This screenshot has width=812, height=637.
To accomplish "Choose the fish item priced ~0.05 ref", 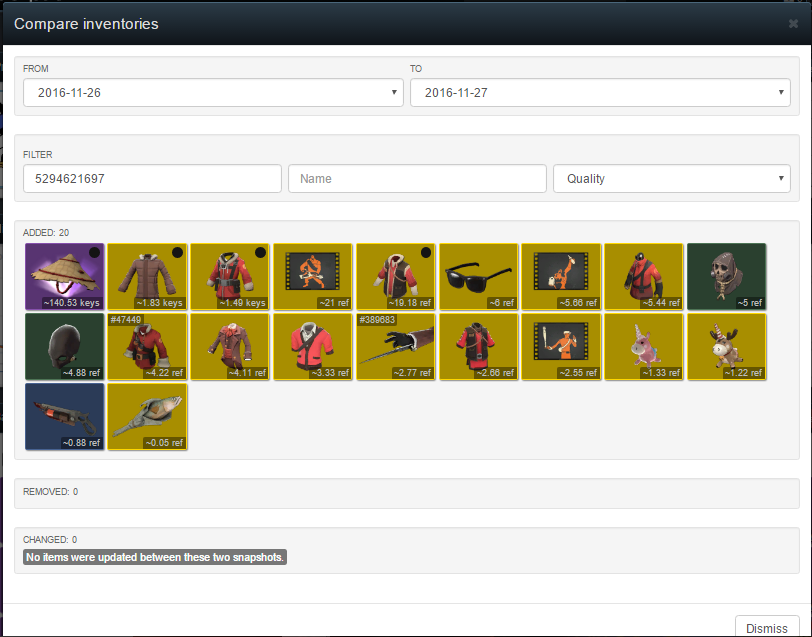I will click(x=148, y=416).
